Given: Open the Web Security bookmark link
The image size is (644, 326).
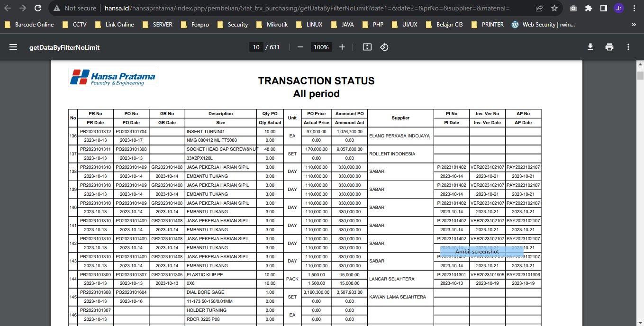Looking at the screenshot, I should click(x=544, y=25).
